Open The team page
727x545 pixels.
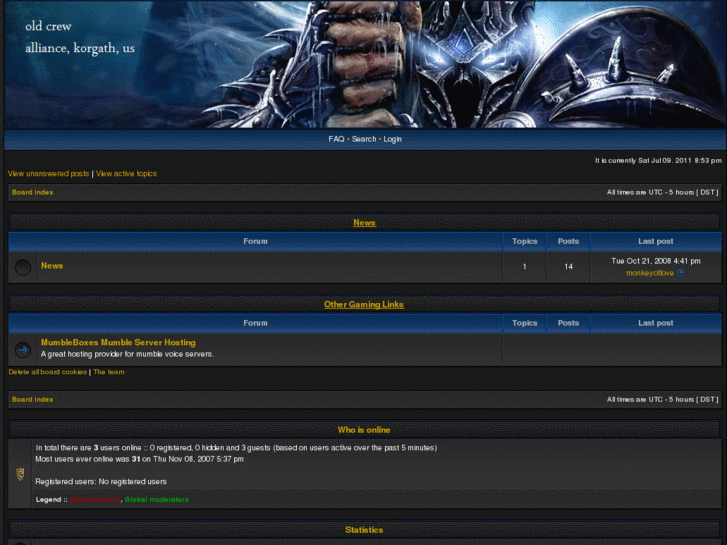pyautogui.click(x=108, y=372)
